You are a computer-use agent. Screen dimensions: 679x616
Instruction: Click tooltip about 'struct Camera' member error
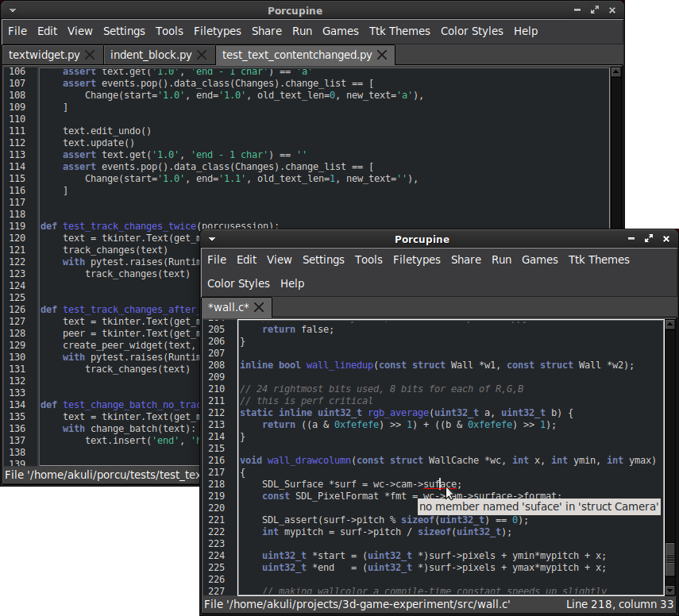coord(539,506)
